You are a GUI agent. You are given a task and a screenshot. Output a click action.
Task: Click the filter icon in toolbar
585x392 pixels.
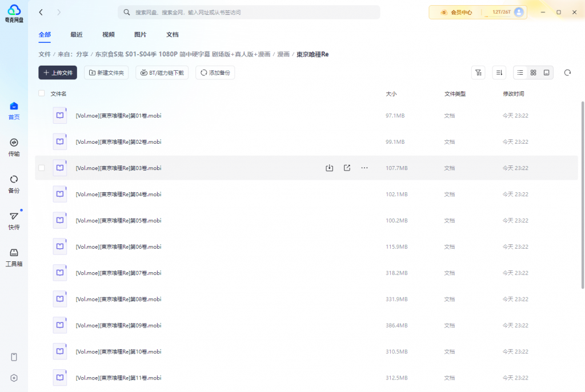[x=478, y=72]
